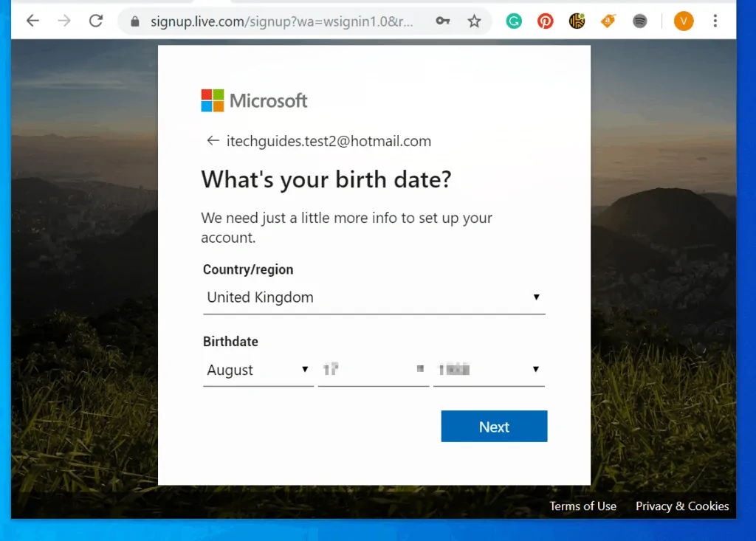This screenshot has width=756, height=541.
Task: Bookmark this page with the star icon
Action: [x=472, y=21]
